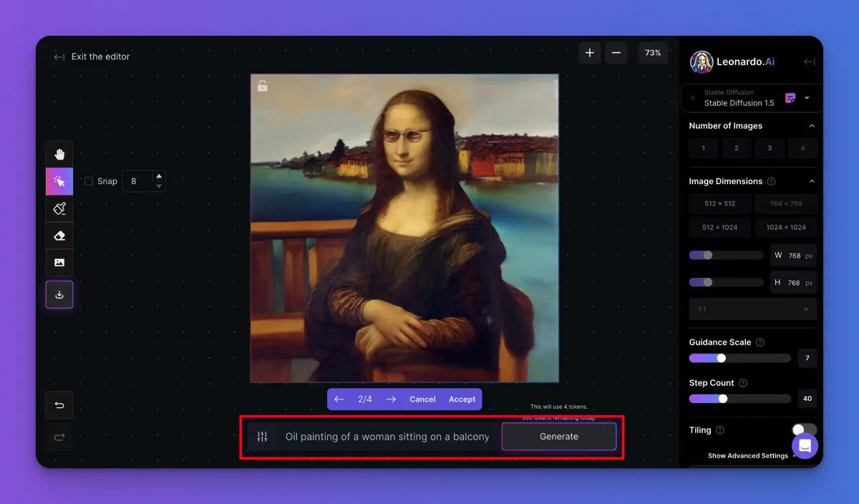Viewport: 859px width, 504px height.
Task: Select the Eraser tool
Action: tap(59, 236)
